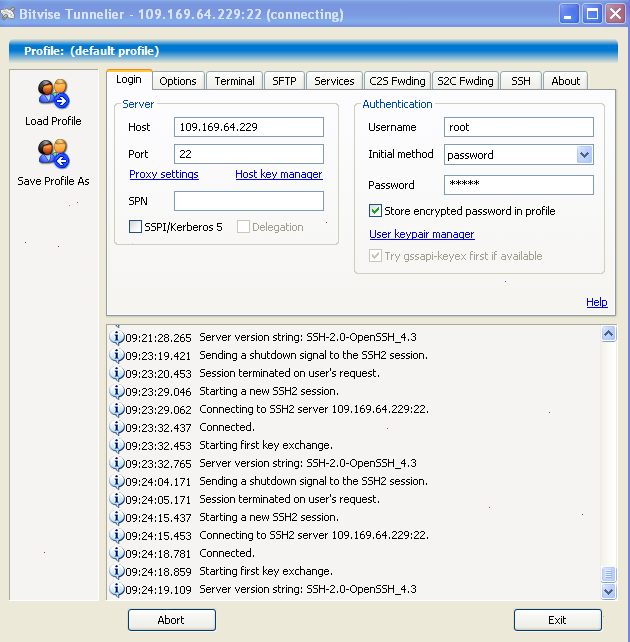The height and width of the screenshot is (642, 630).
Task: Click the disabled Delegation checkbox
Action: point(243,226)
